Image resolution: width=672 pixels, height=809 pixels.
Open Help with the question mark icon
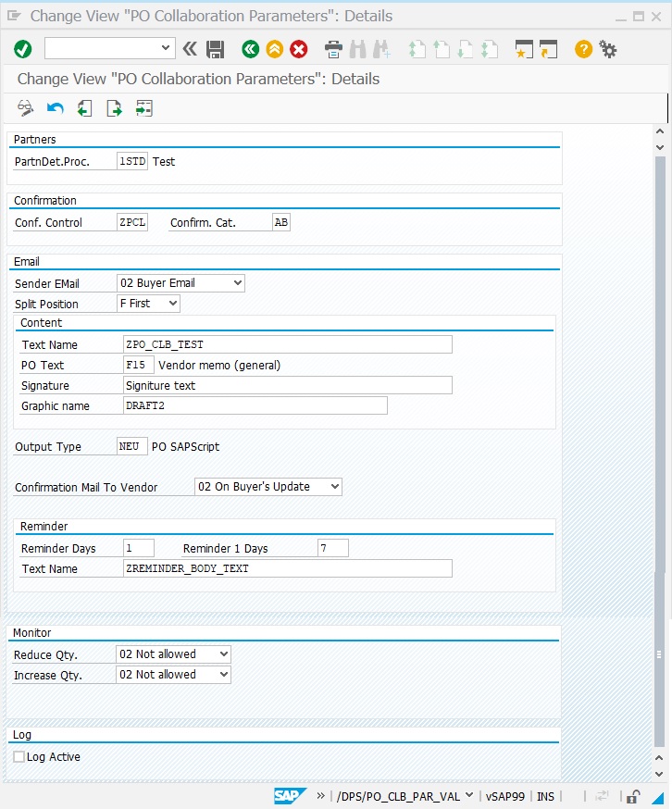[x=583, y=50]
